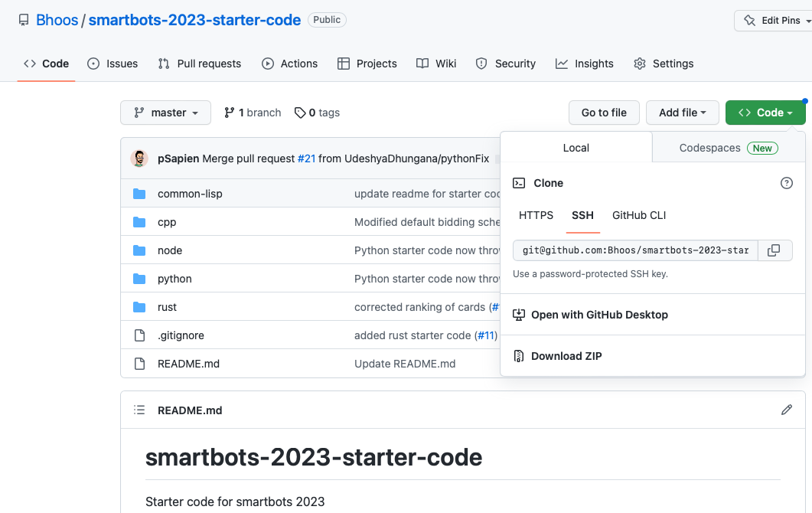Select the Code tab

click(46, 64)
